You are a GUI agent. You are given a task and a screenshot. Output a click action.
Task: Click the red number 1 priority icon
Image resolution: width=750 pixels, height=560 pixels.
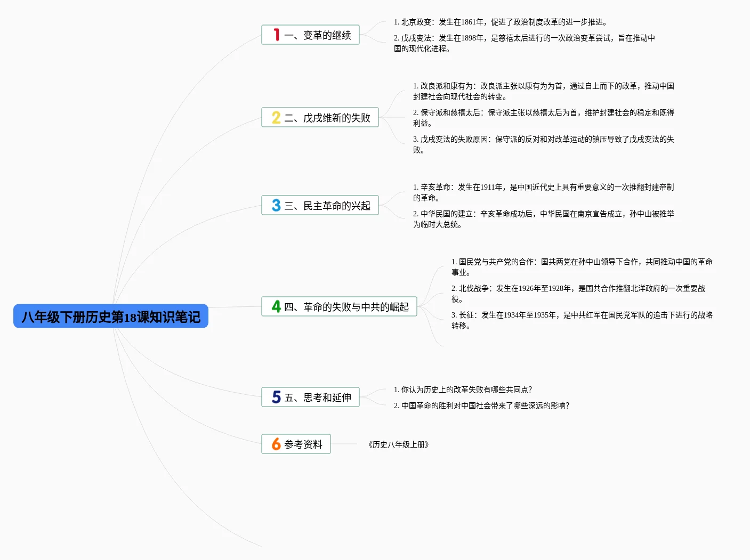(276, 35)
